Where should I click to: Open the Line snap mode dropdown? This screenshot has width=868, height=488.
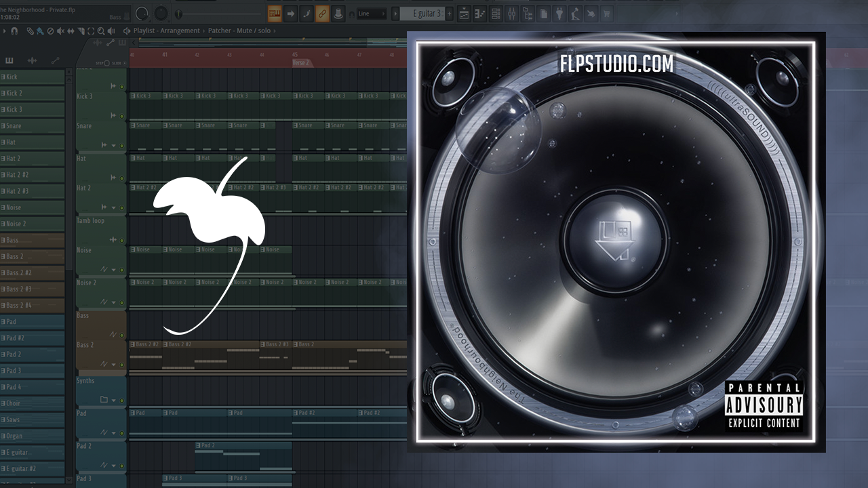372,14
